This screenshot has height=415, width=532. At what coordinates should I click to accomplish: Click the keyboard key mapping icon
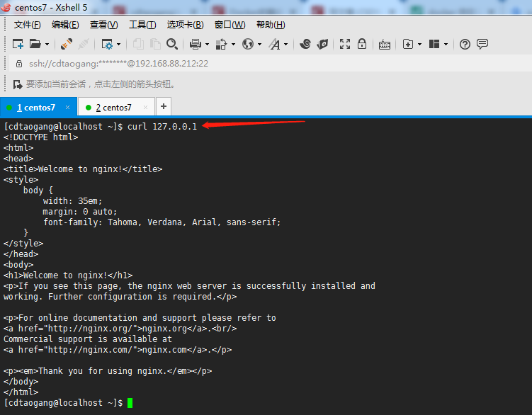tap(385, 45)
